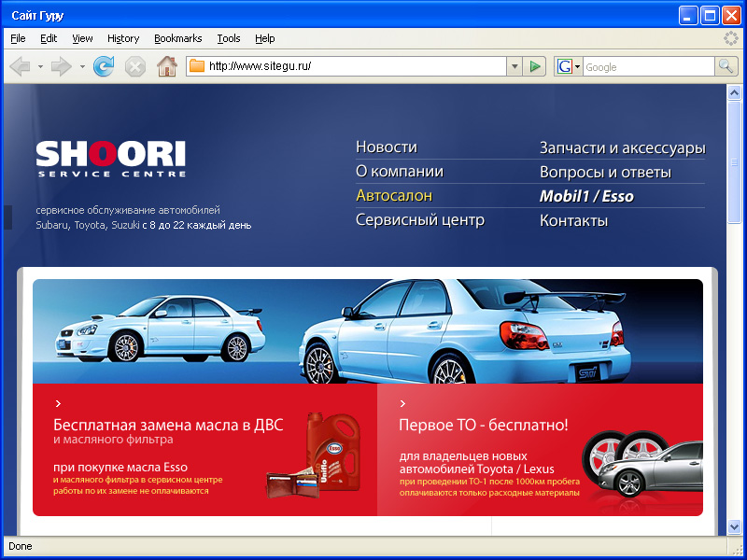The height and width of the screenshot is (560, 747).
Task: Click the Subaru cars banner image
Action: click(x=368, y=331)
